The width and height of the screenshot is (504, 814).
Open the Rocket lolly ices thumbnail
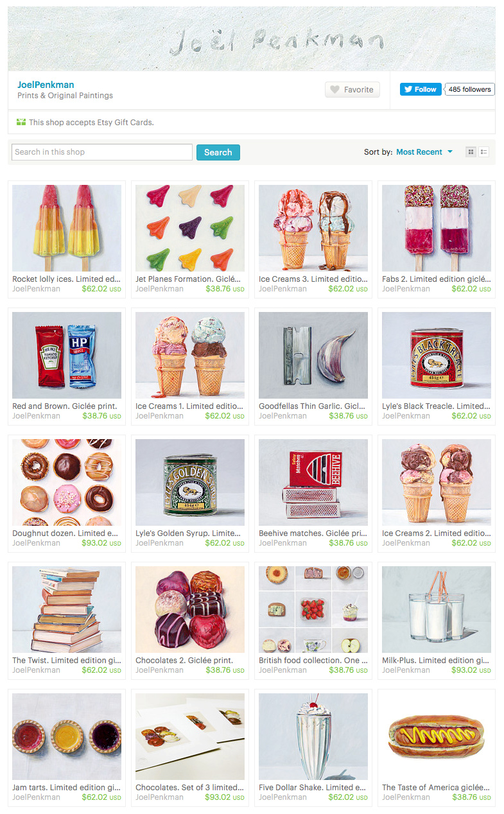click(67, 229)
